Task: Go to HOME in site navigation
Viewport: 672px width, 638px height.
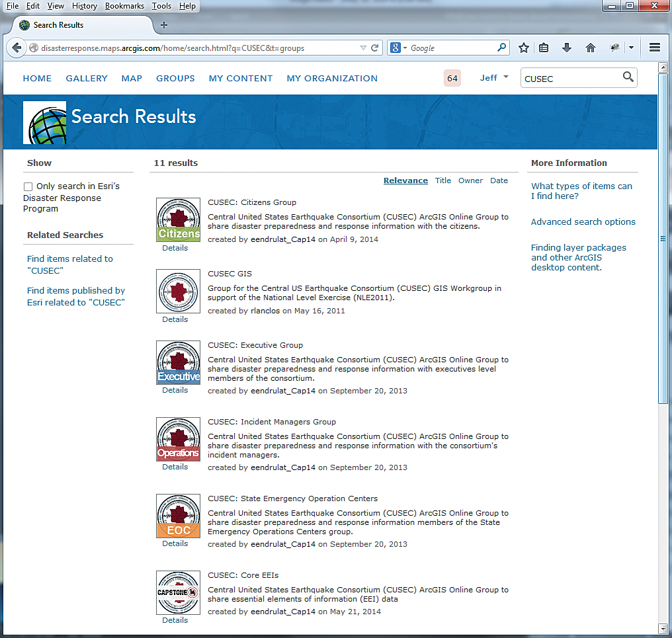Action: [x=37, y=79]
